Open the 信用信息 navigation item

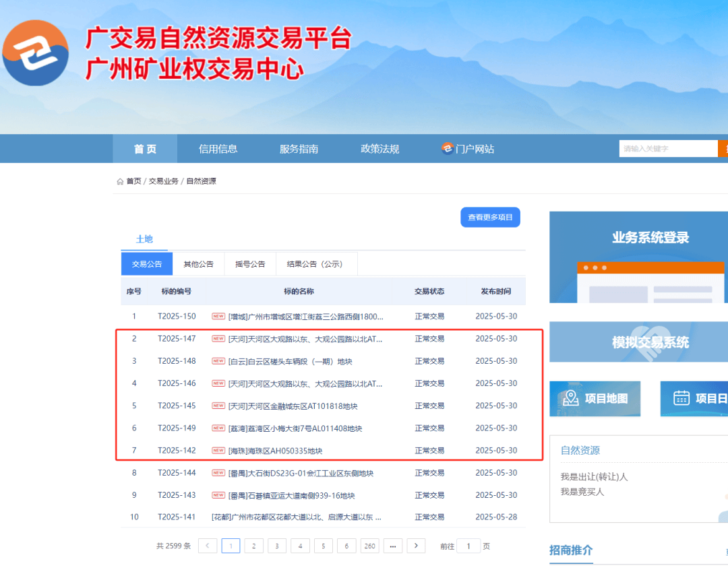click(x=218, y=148)
